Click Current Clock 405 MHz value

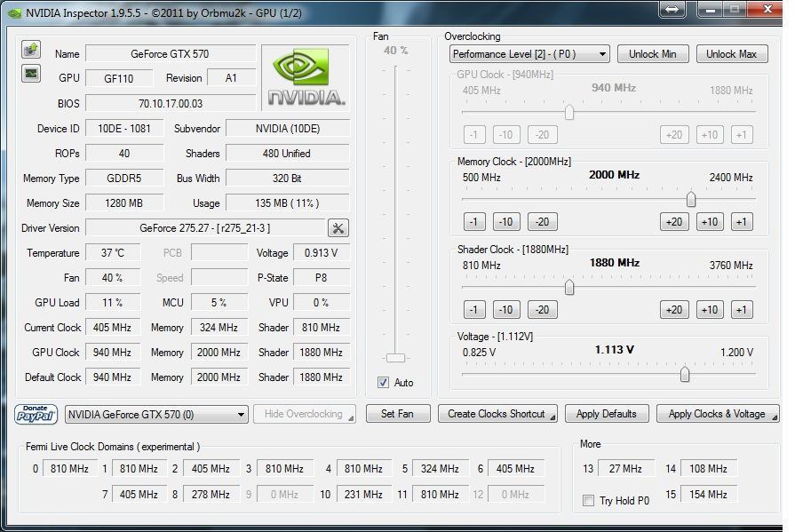tap(113, 327)
